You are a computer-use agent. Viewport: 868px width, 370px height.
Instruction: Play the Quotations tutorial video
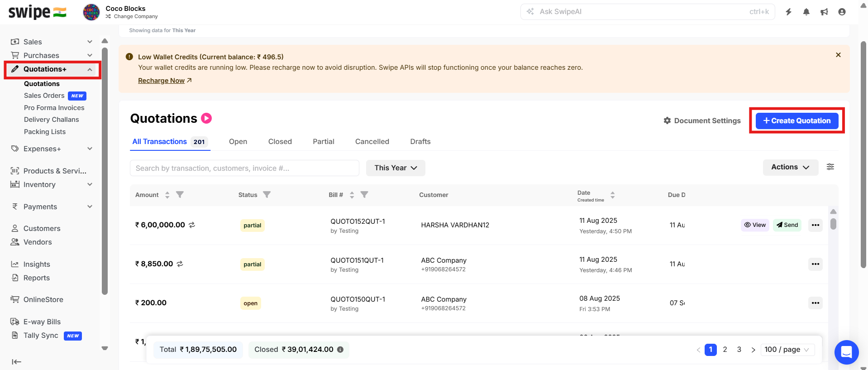[206, 118]
